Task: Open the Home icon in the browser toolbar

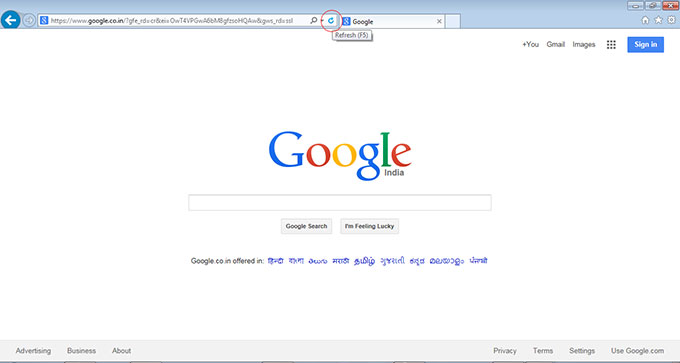Action: 645,20
